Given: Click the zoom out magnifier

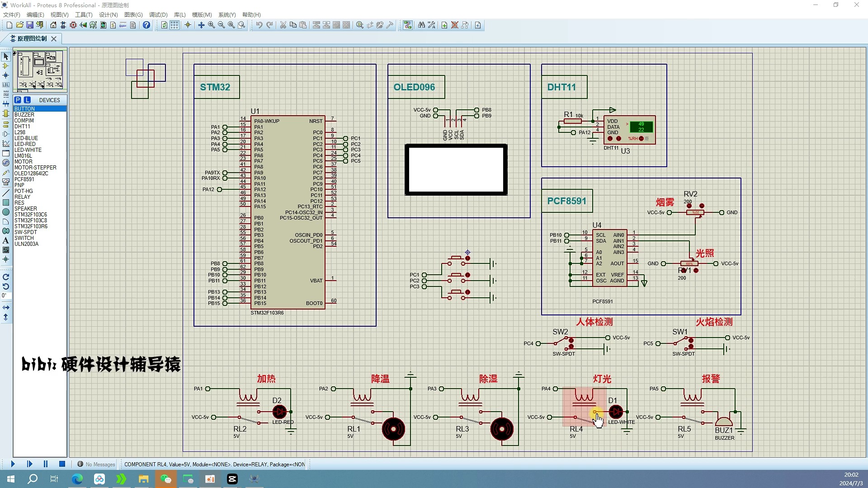Looking at the screenshot, I should [222, 25].
